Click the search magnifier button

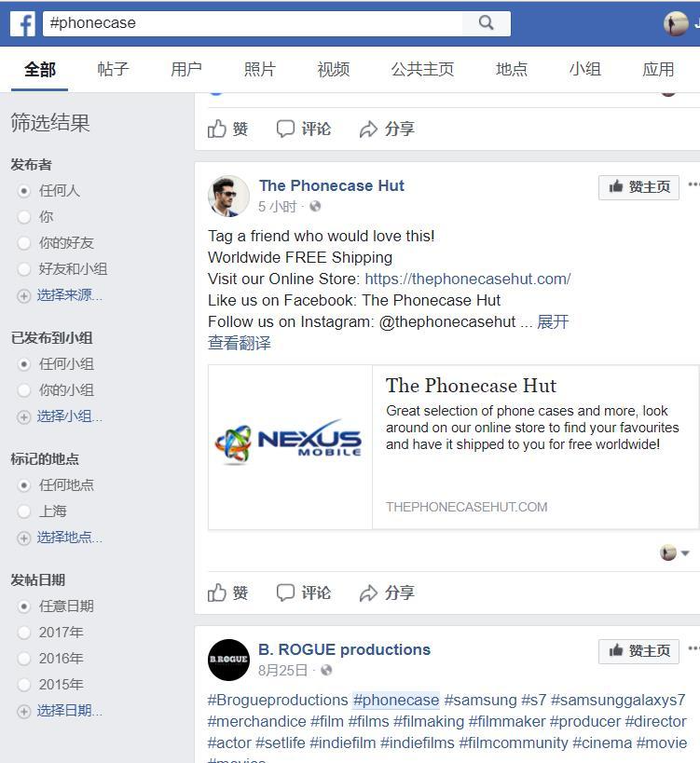[486, 23]
